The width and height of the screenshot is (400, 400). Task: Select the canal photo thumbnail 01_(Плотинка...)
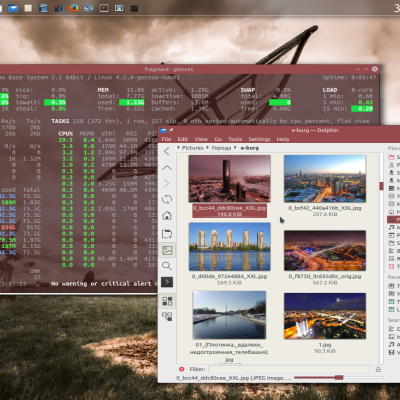(x=229, y=315)
